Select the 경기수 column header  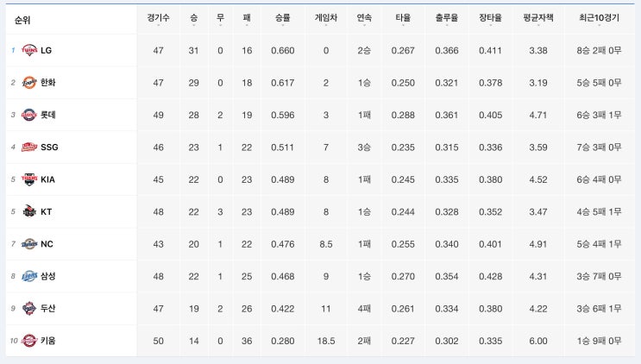click(158, 18)
